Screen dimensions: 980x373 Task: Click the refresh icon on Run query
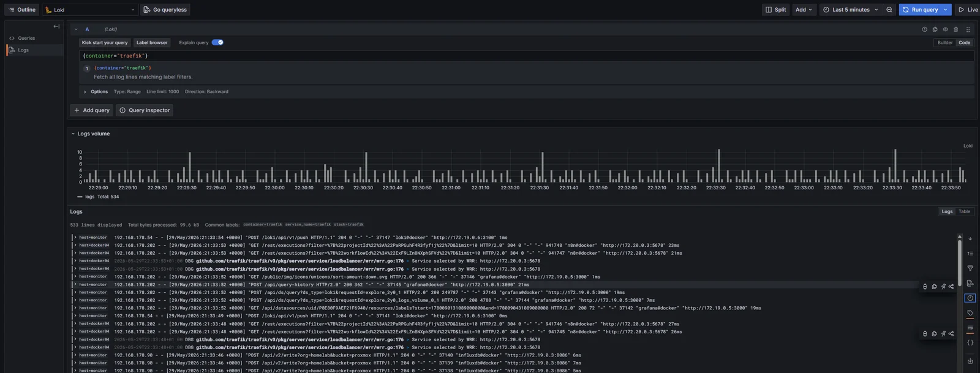(906, 10)
